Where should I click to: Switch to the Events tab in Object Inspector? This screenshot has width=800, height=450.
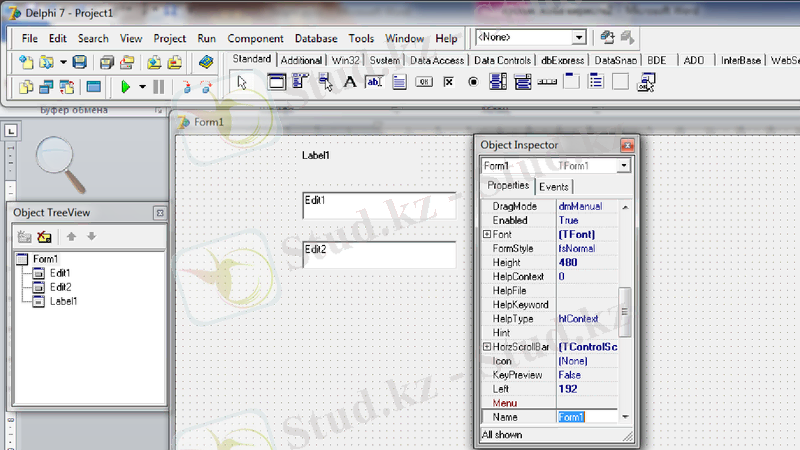553,187
